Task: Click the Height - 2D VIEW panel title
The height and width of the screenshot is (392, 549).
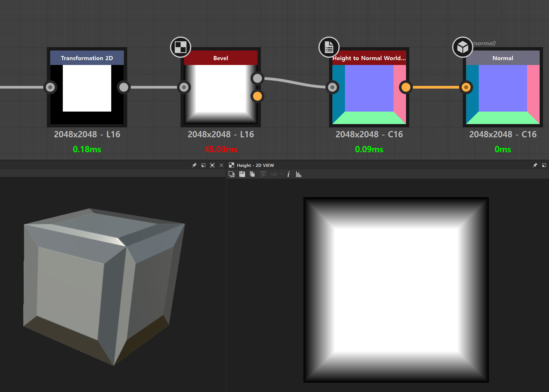Action: point(255,165)
